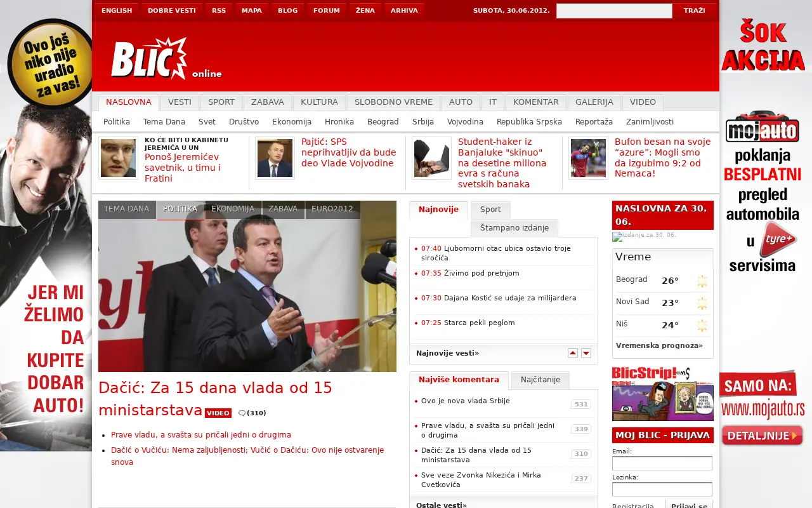Click the 531 comments count badge

click(581, 404)
